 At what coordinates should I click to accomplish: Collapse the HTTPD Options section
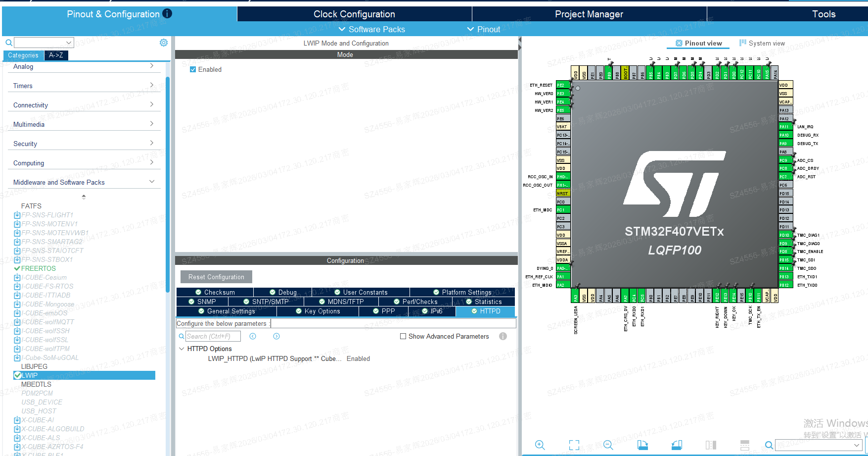(182, 349)
